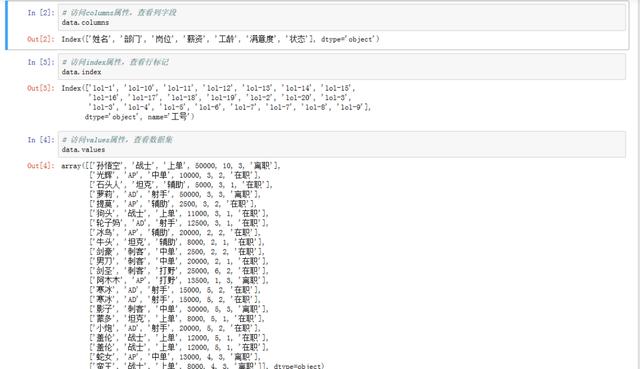
Task: Click the '满意度' column name in Out[2]
Action: 262,39
